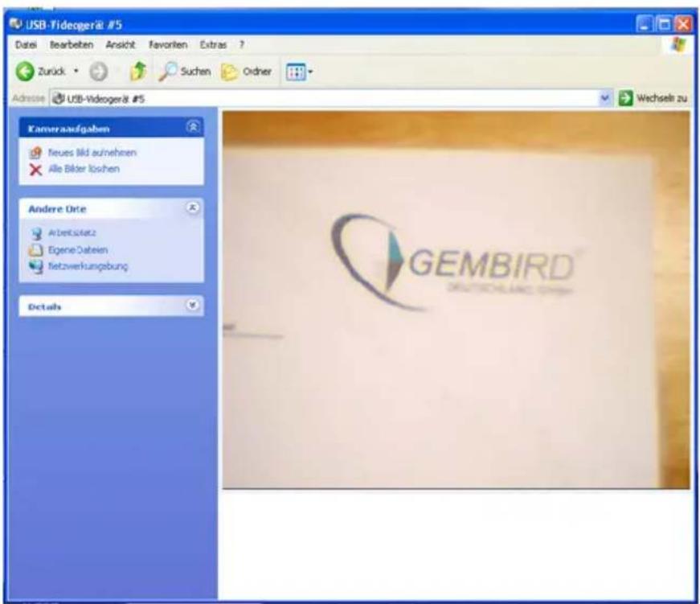Open the Ansichten view mode dropdown
Screen dimensions: 700x604
(299, 72)
